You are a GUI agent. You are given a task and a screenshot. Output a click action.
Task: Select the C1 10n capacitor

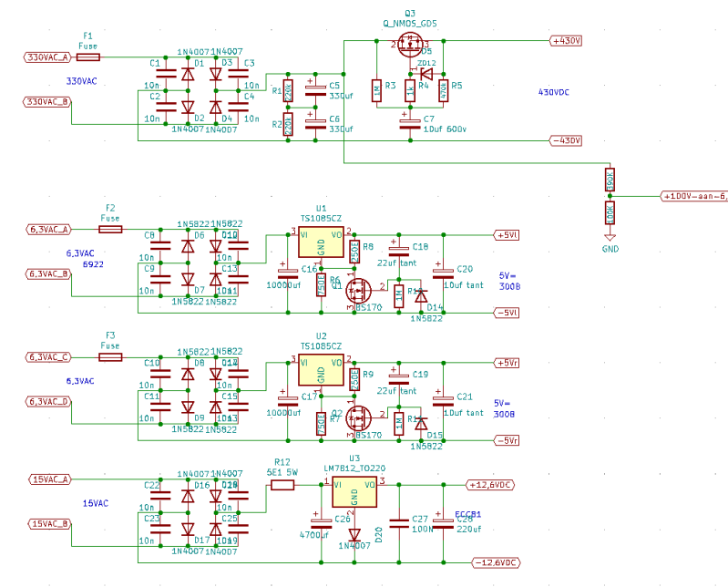[x=165, y=74]
